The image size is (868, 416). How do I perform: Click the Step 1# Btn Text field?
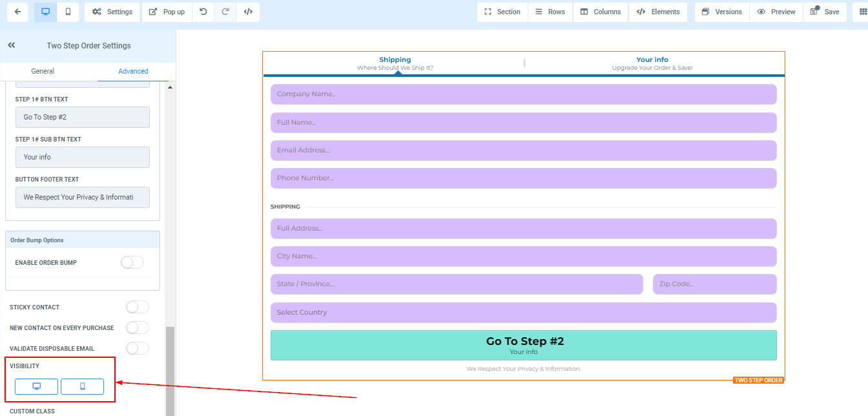[83, 117]
